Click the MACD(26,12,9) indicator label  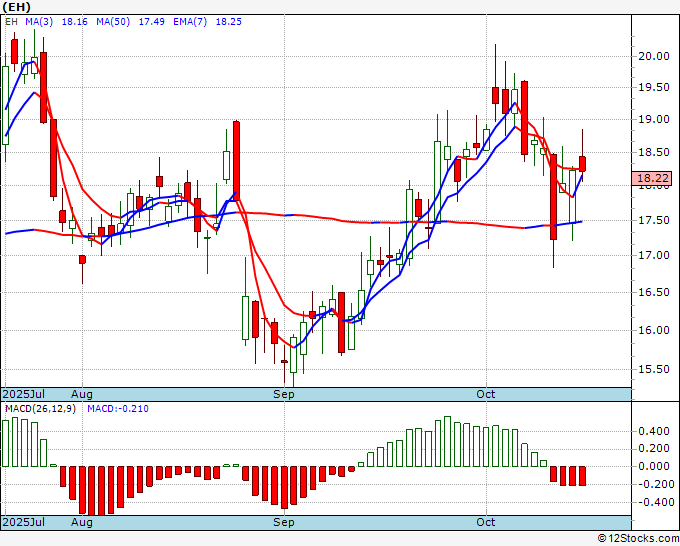click(x=40, y=409)
